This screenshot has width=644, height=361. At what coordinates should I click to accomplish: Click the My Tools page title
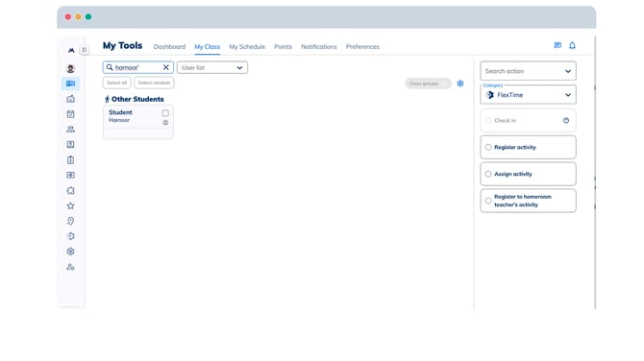click(x=122, y=45)
